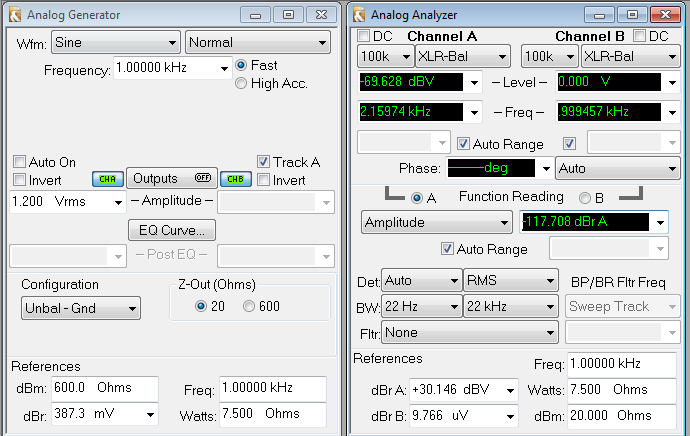Click the Analog Analyzer window title icon
The image size is (690, 436).
pyautogui.click(x=359, y=15)
